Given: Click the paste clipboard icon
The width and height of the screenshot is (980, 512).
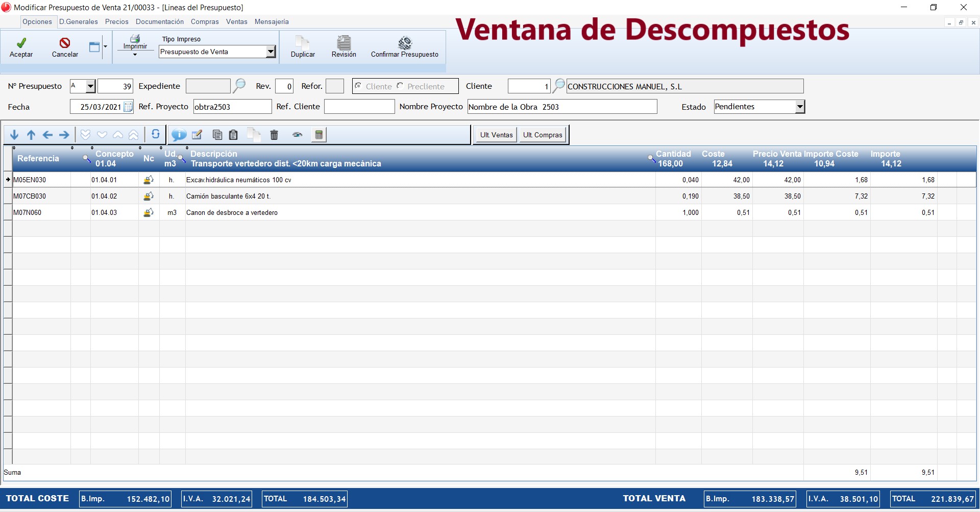Looking at the screenshot, I should pos(233,135).
